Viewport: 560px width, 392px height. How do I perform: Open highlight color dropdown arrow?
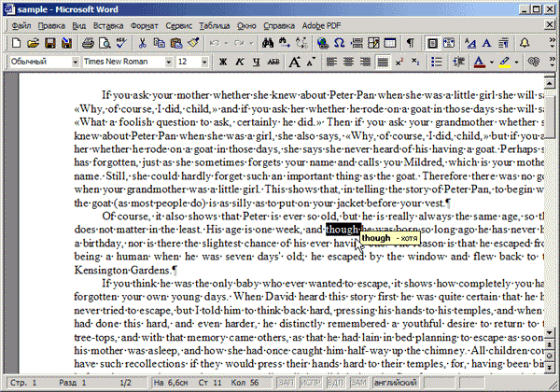(x=516, y=63)
